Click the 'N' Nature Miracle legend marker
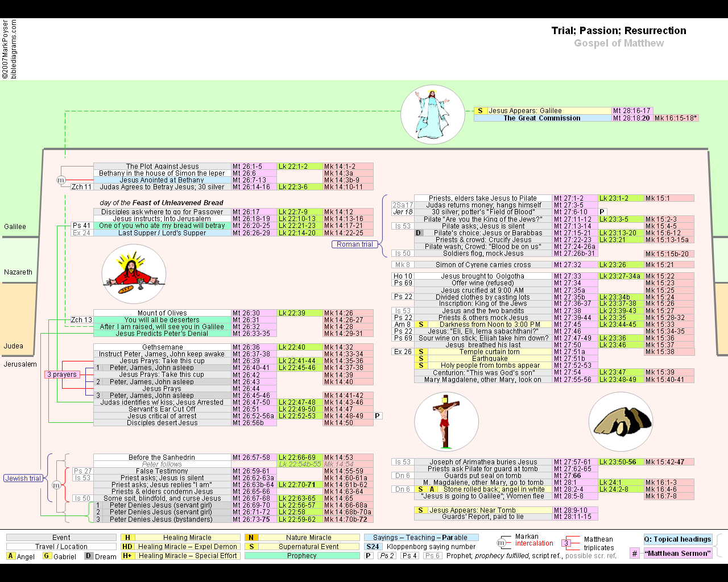Viewport: 728px width, 582px height. tap(251, 537)
